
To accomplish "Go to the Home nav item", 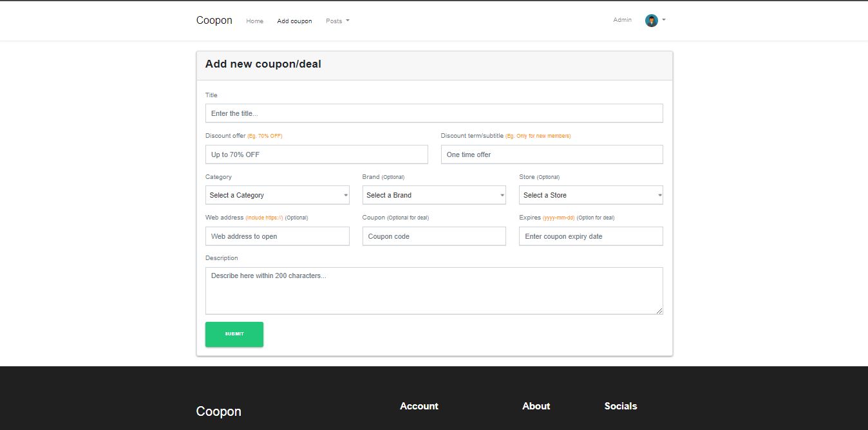I will (254, 21).
